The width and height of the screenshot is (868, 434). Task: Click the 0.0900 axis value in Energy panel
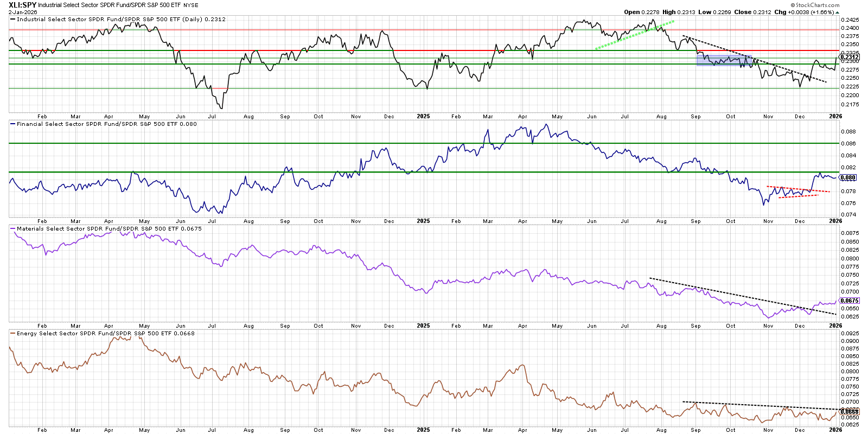point(850,341)
